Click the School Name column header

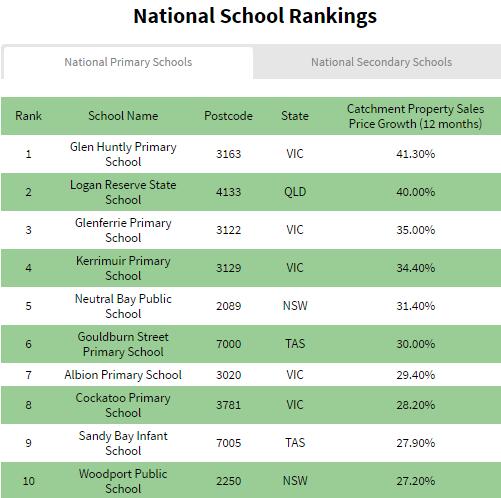(x=123, y=116)
